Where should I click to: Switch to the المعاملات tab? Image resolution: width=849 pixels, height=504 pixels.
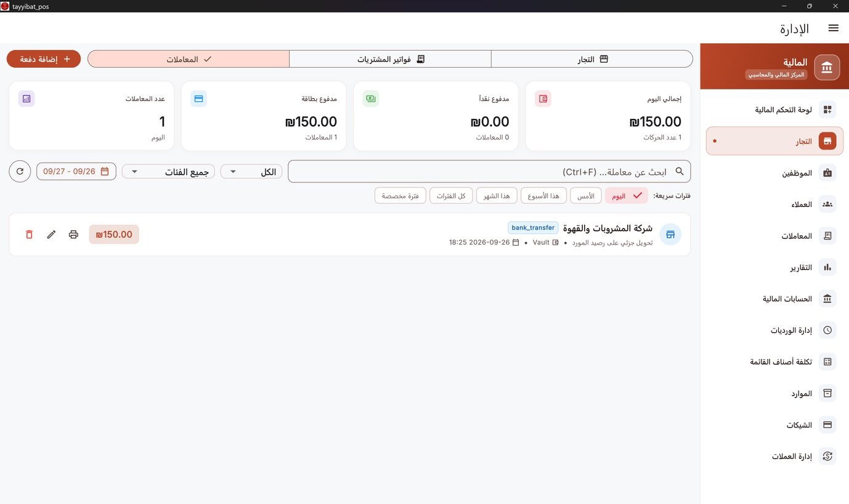(x=189, y=59)
